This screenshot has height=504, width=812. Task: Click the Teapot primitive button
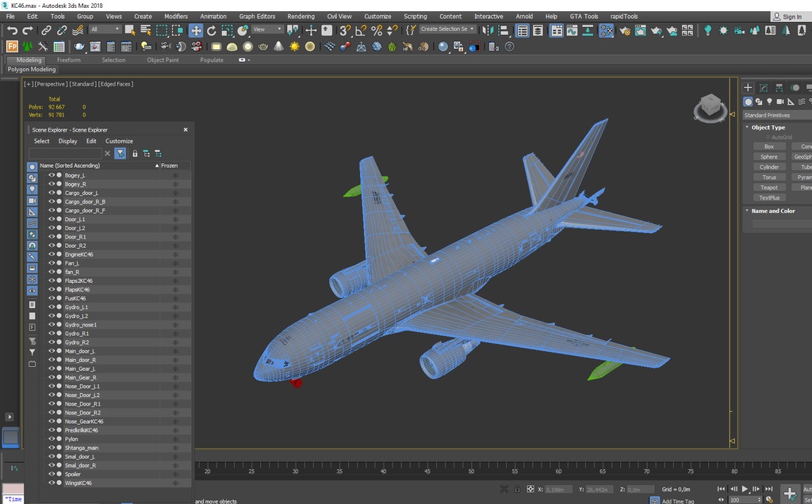tap(768, 188)
